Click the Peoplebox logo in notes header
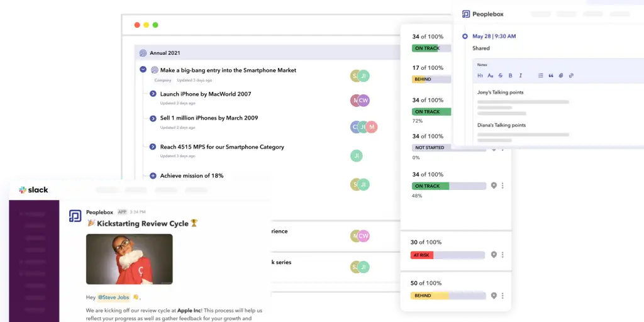 tap(466, 14)
